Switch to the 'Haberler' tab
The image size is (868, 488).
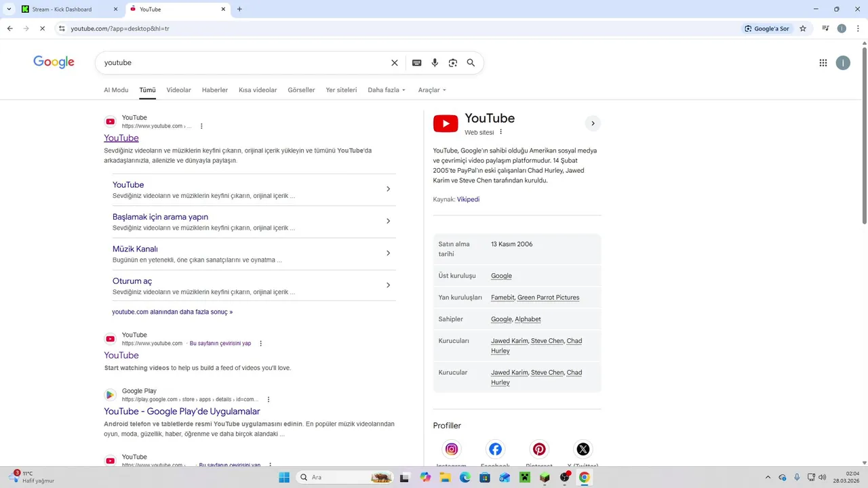coord(215,89)
